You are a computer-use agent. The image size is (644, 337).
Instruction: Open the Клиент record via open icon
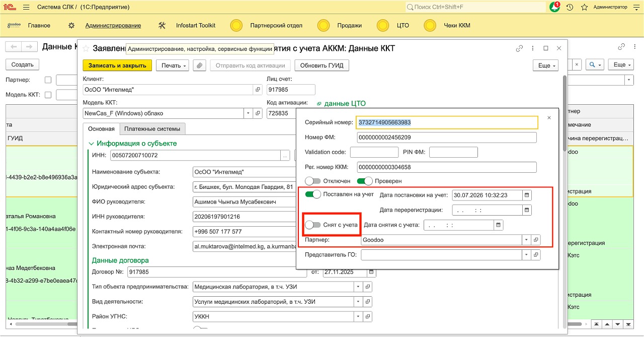pyautogui.click(x=258, y=90)
